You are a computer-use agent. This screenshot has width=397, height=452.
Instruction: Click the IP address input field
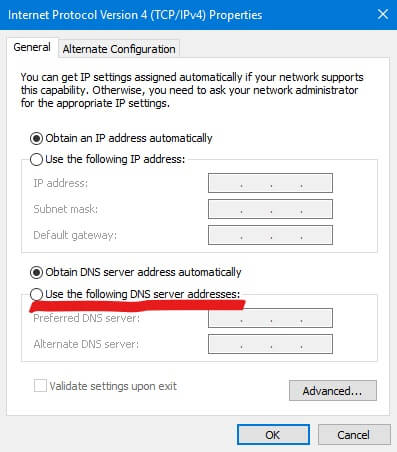pyautogui.click(x=270, y=183)
